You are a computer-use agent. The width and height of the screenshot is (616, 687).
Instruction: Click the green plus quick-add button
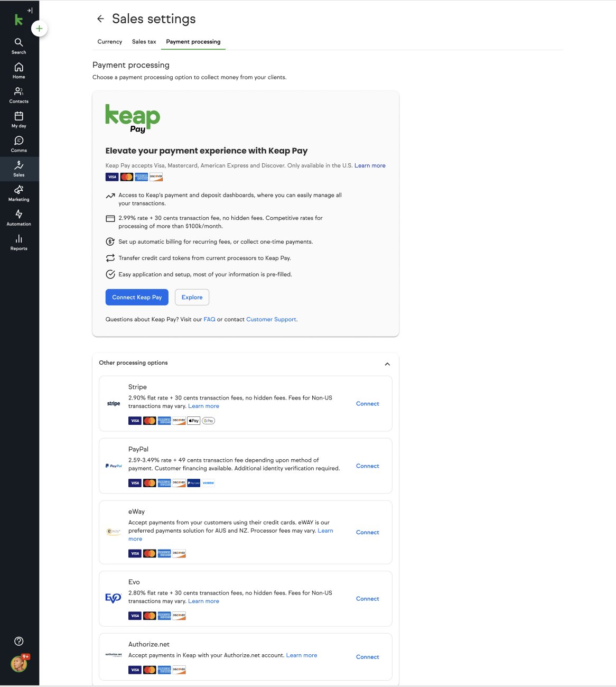coord(39,29)
